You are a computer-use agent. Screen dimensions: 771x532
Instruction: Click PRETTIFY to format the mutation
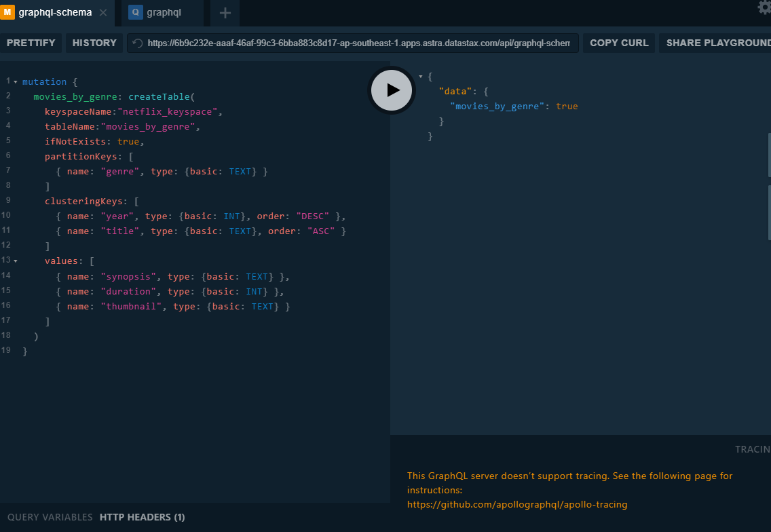31,43
